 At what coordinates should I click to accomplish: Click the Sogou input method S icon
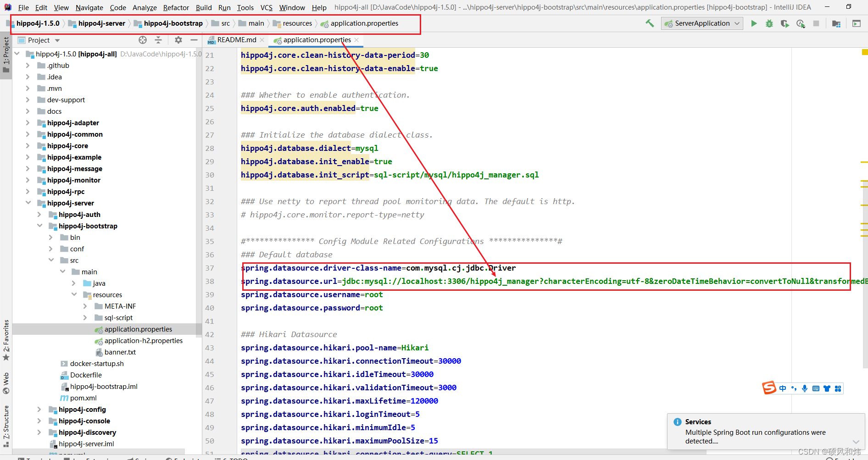(769, 388)
